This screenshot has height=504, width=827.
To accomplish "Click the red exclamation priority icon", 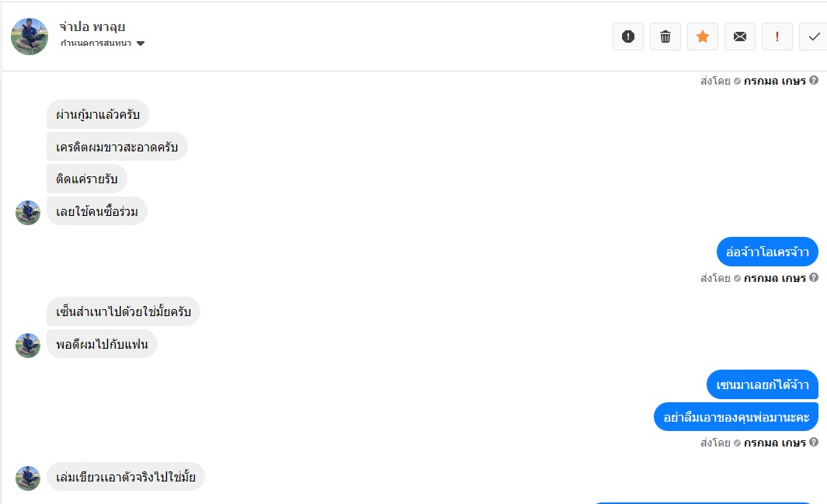I will 777,36.
